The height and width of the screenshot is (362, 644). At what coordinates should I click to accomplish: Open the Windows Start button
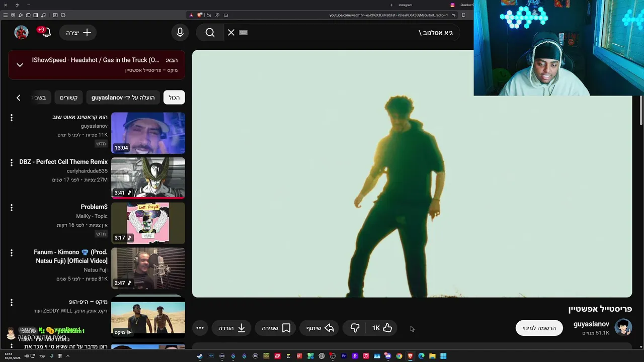pyautogui.click(x=443, y=356)
